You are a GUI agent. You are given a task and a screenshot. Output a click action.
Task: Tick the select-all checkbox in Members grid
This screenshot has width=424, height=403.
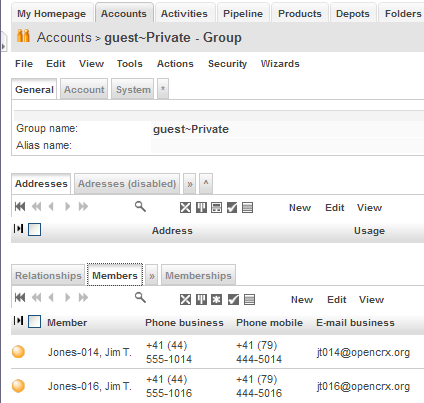tap(35, 321)
